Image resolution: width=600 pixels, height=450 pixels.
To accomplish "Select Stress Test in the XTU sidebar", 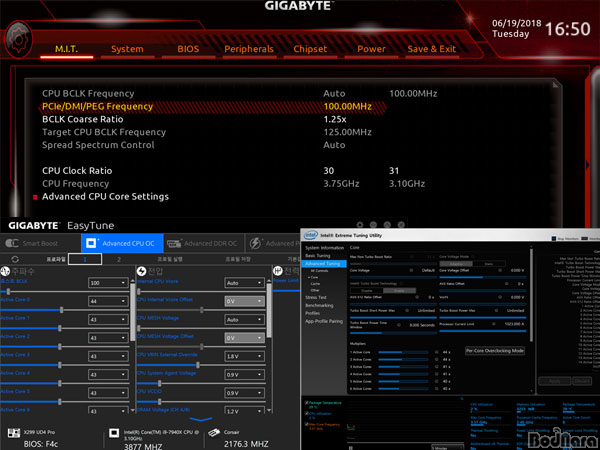I will tap(316, 297).
